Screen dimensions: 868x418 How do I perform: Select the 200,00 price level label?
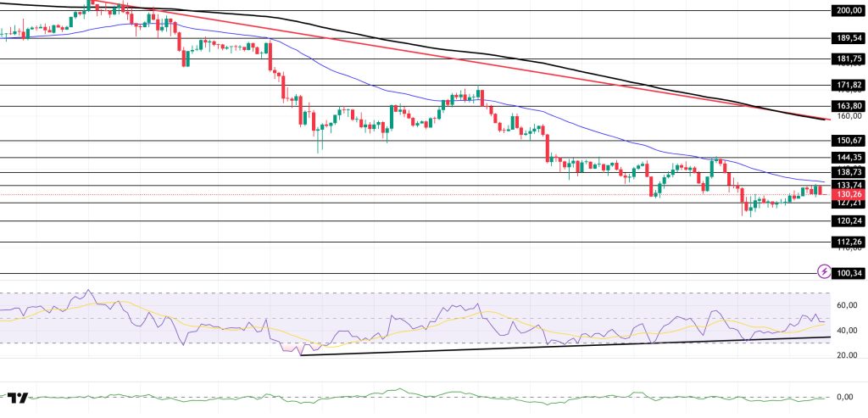(x=849, y=11)
